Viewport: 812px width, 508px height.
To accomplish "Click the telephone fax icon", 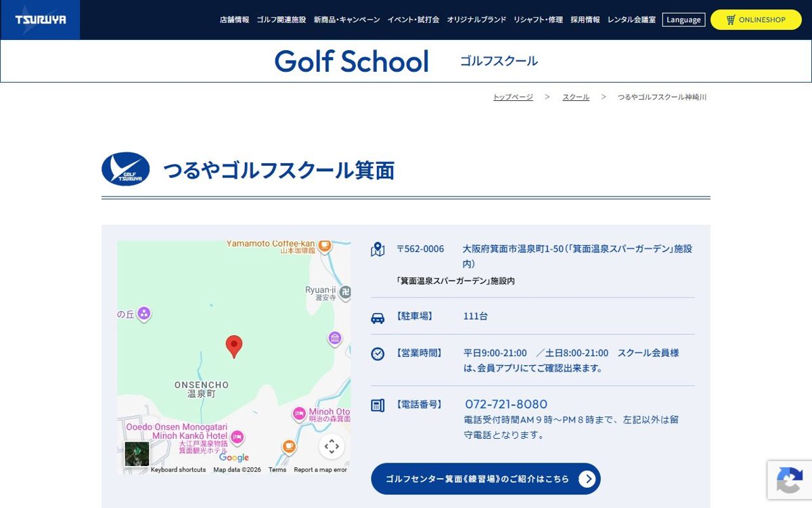I will coord(378,405).
